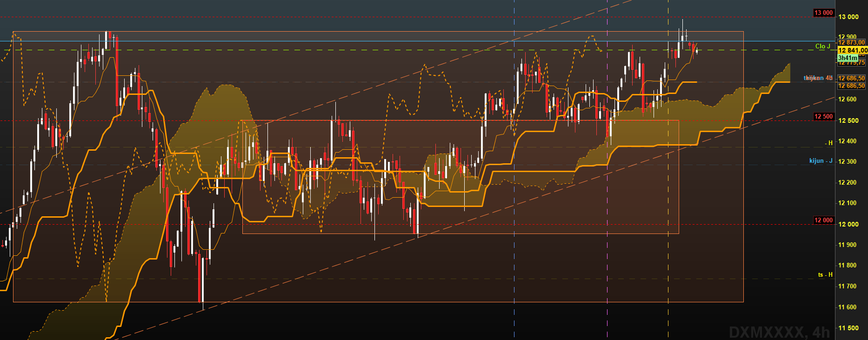Click the green 3h41m candle countdown
The height and width of the screenshot is (340, 868).
pos(847,58)
